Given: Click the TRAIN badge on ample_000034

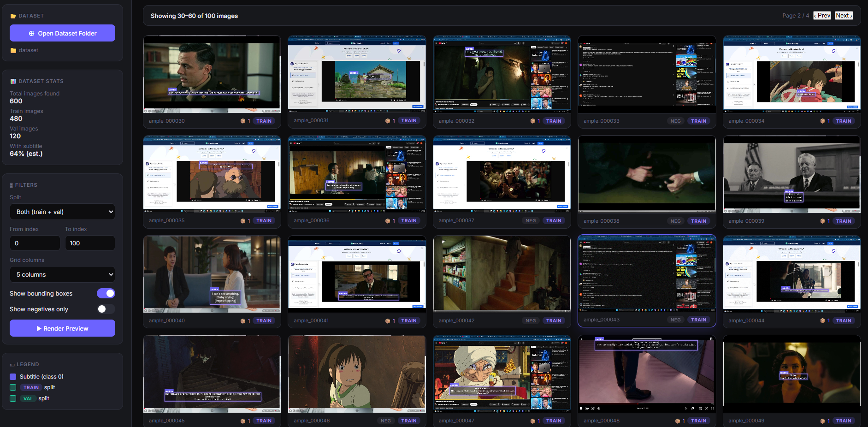Looking at the screenshot, I should click(843, 121).
